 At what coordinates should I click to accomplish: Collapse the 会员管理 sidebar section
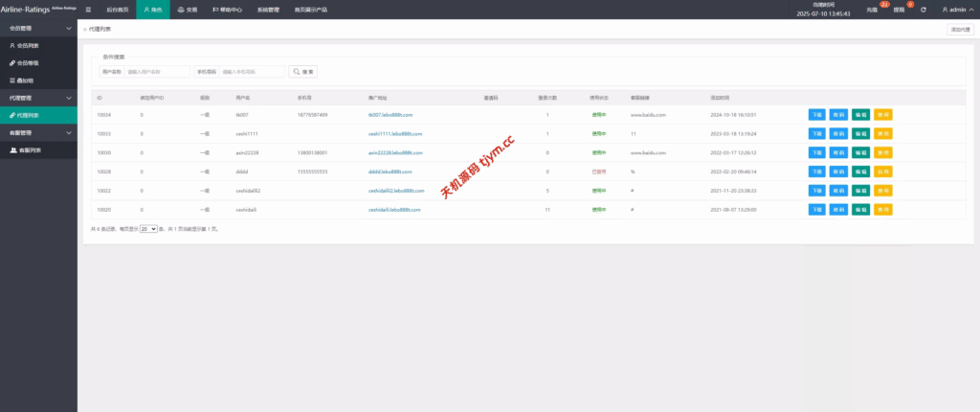tap(68, 28)
